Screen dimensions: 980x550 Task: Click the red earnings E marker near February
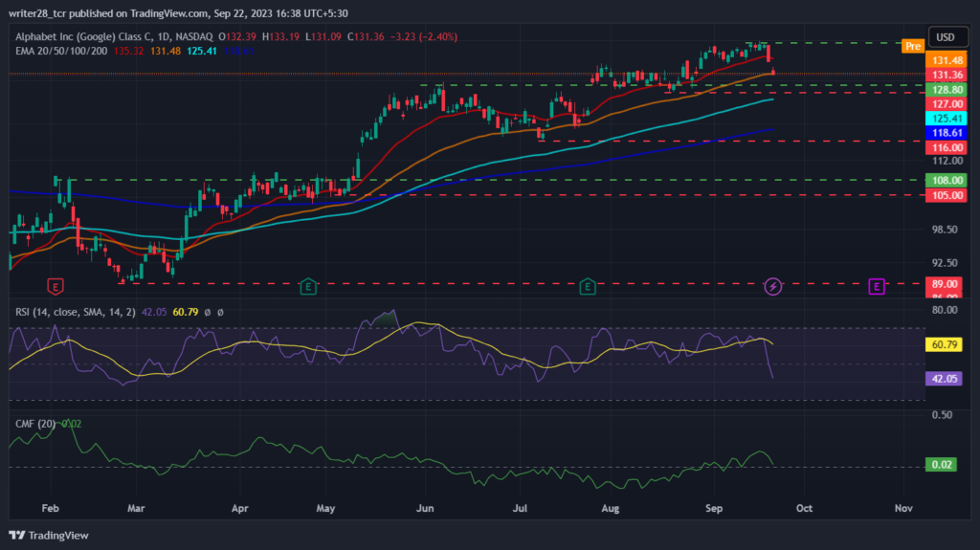coord(55,287)
